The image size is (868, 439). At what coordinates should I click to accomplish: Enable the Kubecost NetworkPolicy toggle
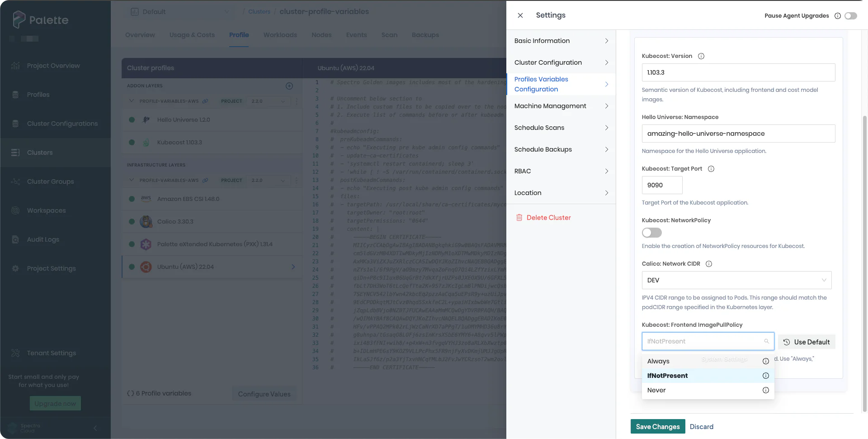click(651, 233)
